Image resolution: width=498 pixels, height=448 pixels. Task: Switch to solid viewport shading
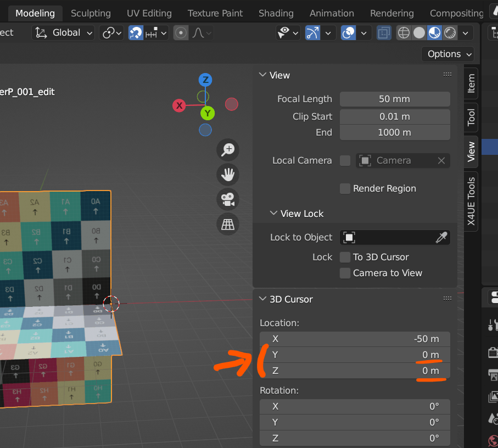point(419,33)
